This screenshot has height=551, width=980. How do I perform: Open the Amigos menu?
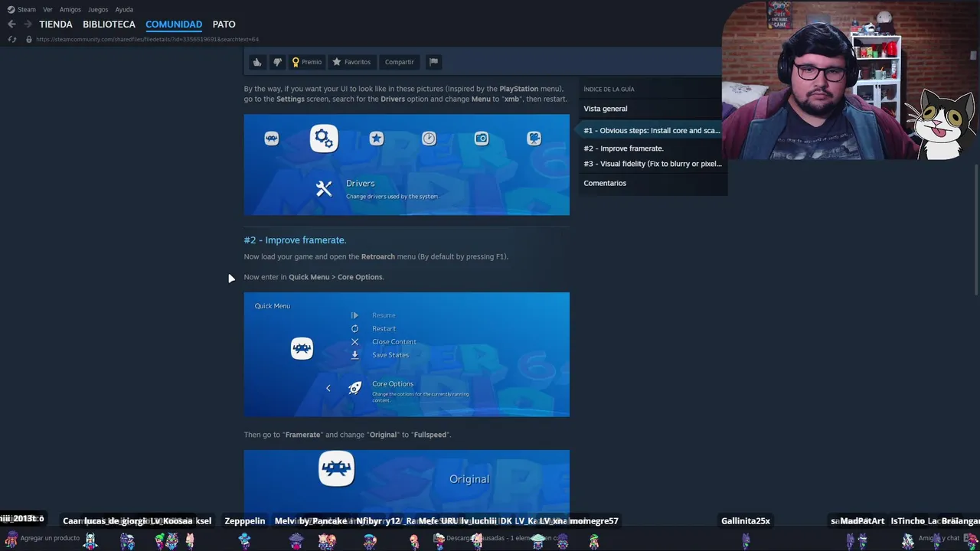(70, 9)
